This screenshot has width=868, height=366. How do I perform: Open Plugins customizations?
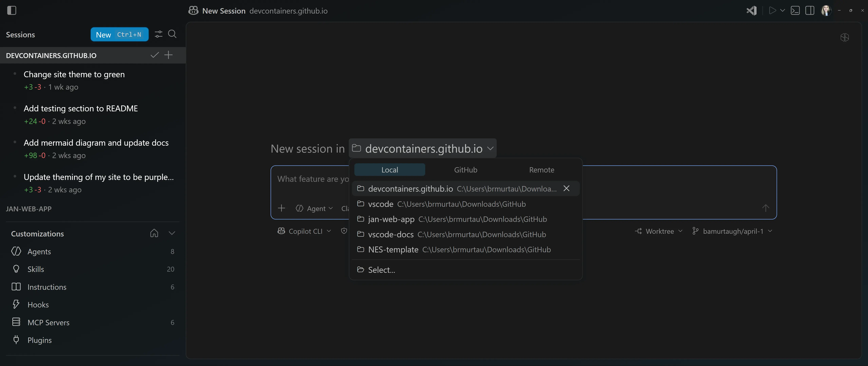coord(93,340)
